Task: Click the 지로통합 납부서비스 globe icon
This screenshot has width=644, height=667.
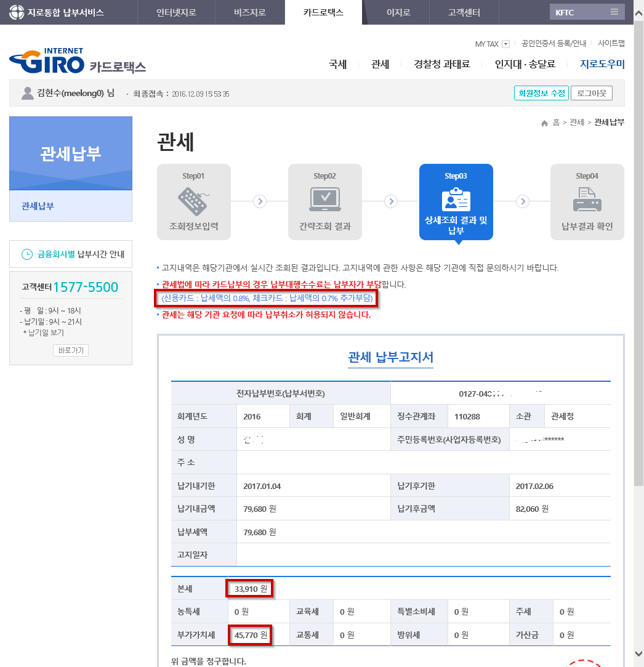Action: pyautogui.click(x=17, y=12)
